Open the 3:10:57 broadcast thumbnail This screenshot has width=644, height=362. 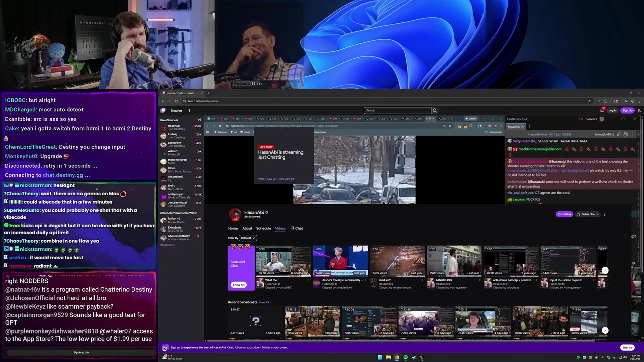[x=256, y=321]
